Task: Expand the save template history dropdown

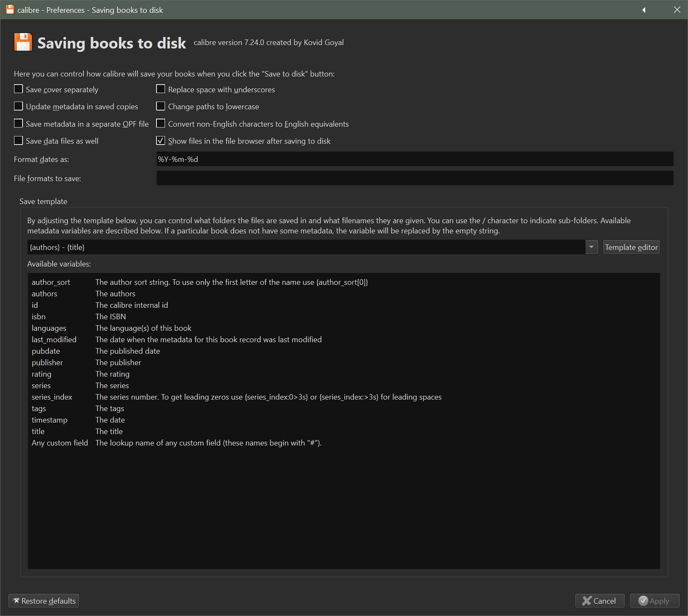Action: pyautogui.click(x=591, y=247)
